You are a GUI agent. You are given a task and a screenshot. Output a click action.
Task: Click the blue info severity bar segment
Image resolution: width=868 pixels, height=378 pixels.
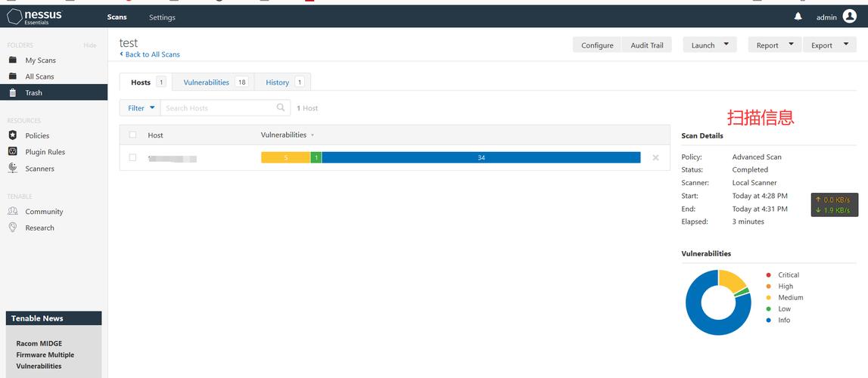point(481,157)
